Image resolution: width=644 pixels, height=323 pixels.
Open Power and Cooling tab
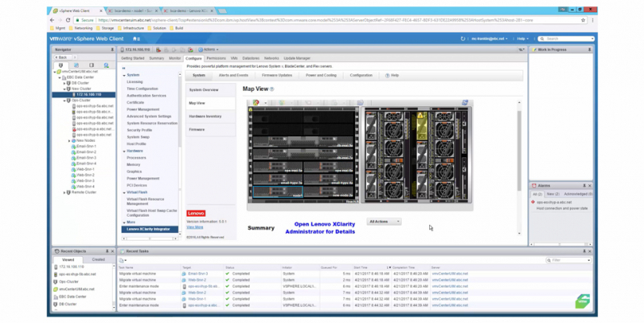click(x=320, y=76)
